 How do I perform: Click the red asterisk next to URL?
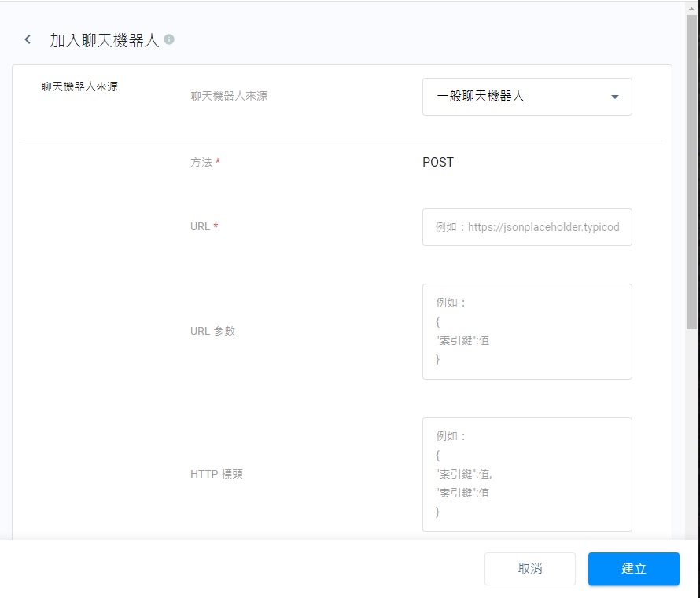[x=216, y=226]
